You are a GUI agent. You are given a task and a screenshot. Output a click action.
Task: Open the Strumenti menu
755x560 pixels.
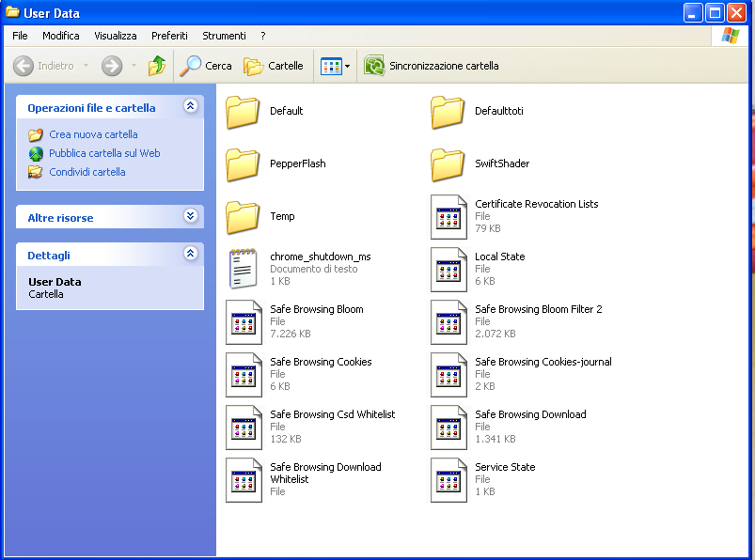(x=224, y=36)
